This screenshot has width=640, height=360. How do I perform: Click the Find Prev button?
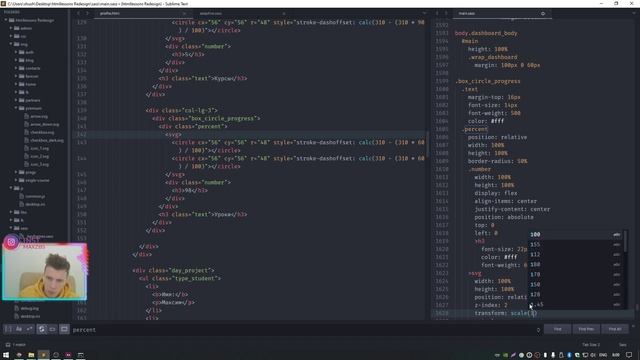coord(586,329)
